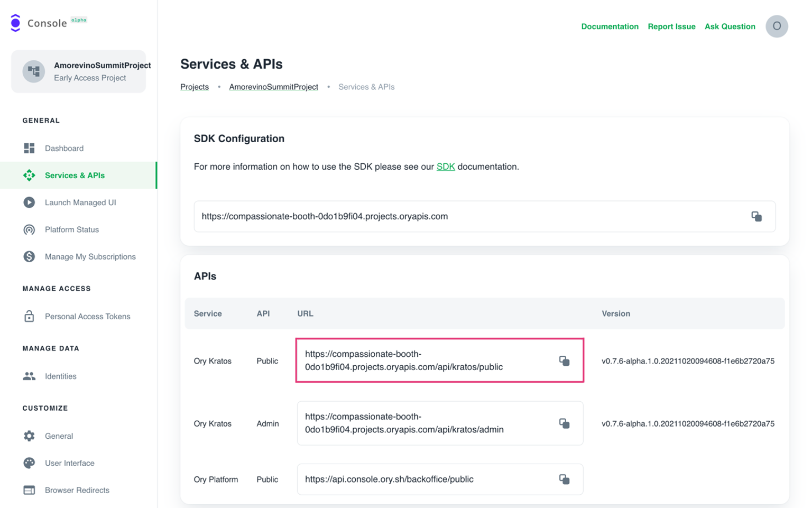Click the Kratos Admin row version string
Image resolution: width=812 pixels, height=508 pixels.
coord(688,423)
